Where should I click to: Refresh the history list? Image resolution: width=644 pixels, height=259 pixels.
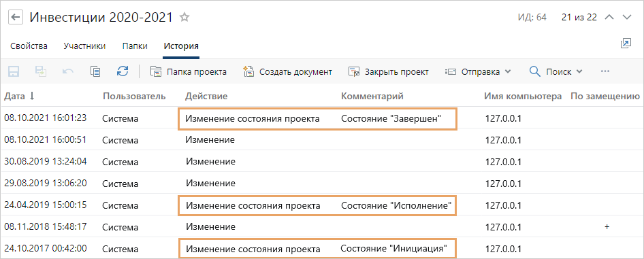point(123,71)
